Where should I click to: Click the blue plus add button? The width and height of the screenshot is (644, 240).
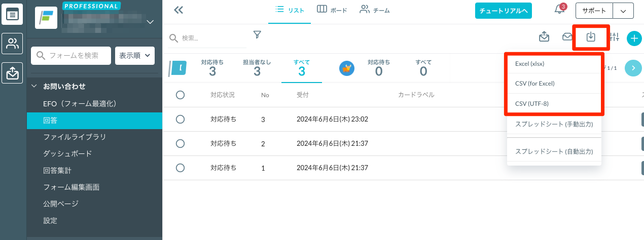[x=634, y=38]
